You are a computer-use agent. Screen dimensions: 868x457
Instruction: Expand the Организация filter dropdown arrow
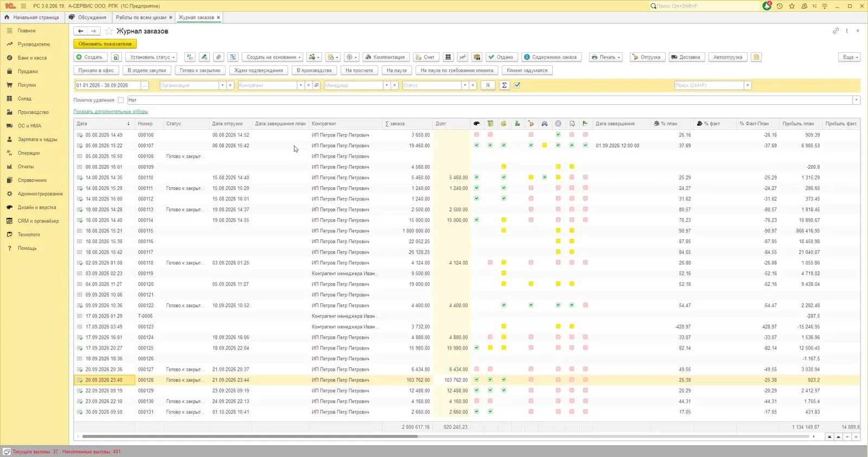[222, 85]
